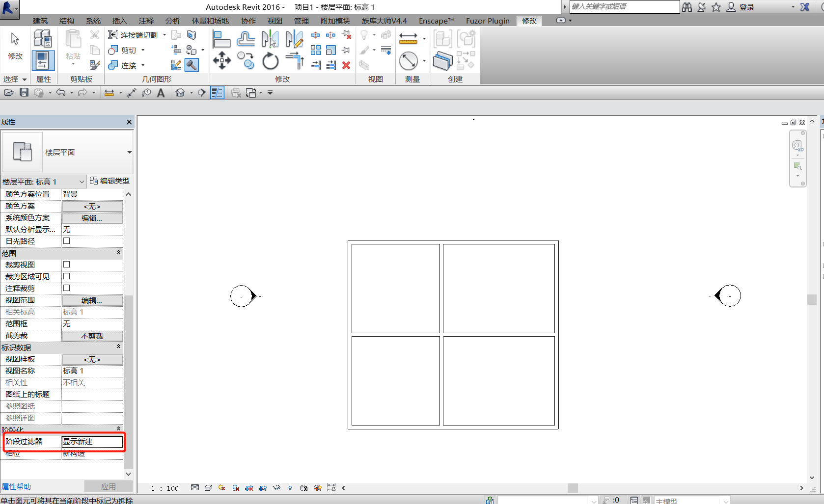Viewport: 824px width, 504px height.
Task: Switch to the 视图 ribbon tab
Action: pyautogui.click(x=275, y=21)
